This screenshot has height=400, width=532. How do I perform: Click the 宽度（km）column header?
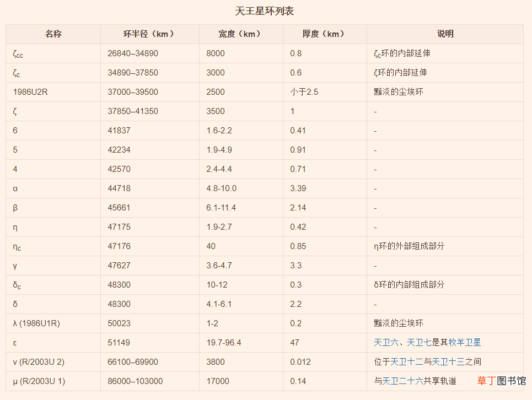pyautogui.click(x=240, y=34)
